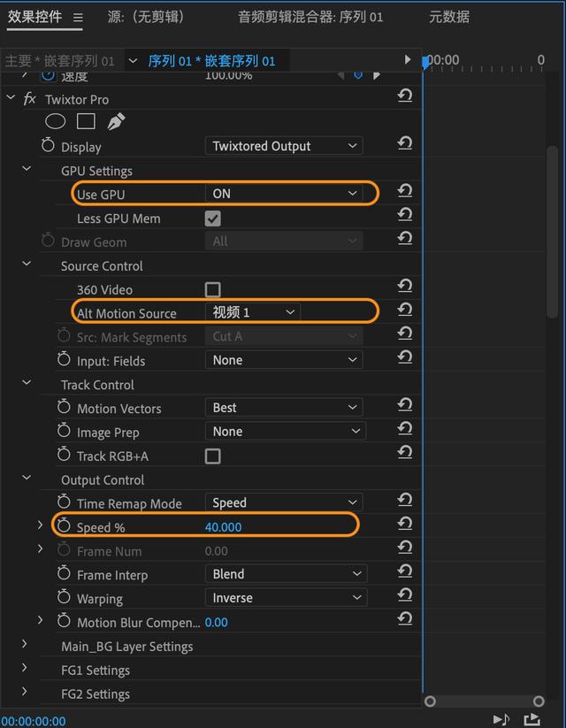Select the pen mask tool under Twixtor Pro

coord(116,122)
